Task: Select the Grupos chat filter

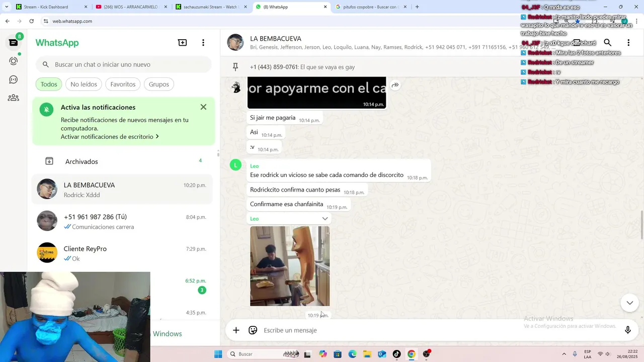Action: click(158, 84)
